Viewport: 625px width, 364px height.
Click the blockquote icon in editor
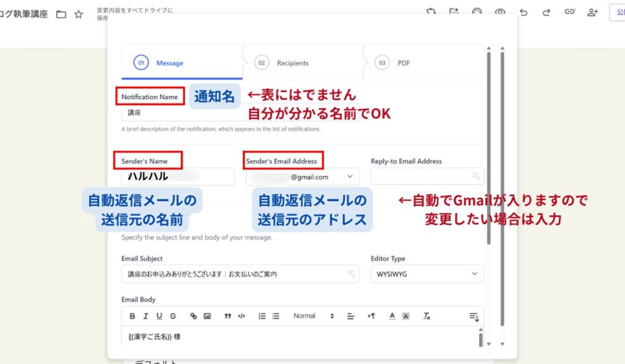(x=228, y=316)
